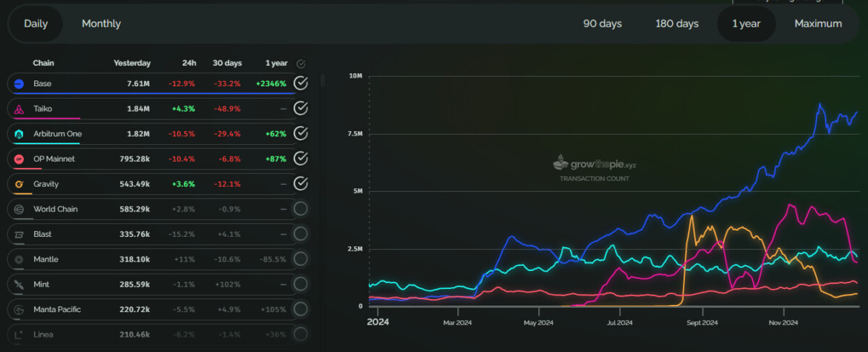The image size is (868, 352).
Task: Enable Mantle chain in the chart
Action: click(301, 259)
